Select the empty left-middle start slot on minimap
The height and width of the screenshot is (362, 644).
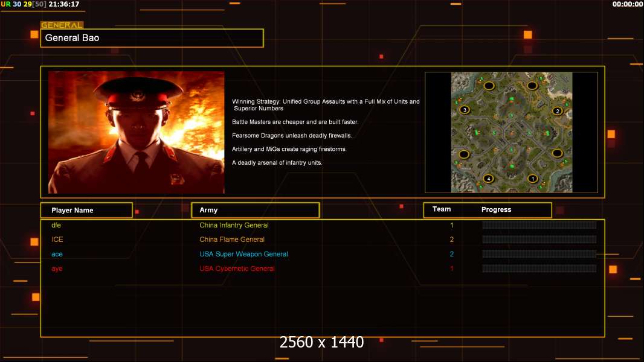(464, 154)
